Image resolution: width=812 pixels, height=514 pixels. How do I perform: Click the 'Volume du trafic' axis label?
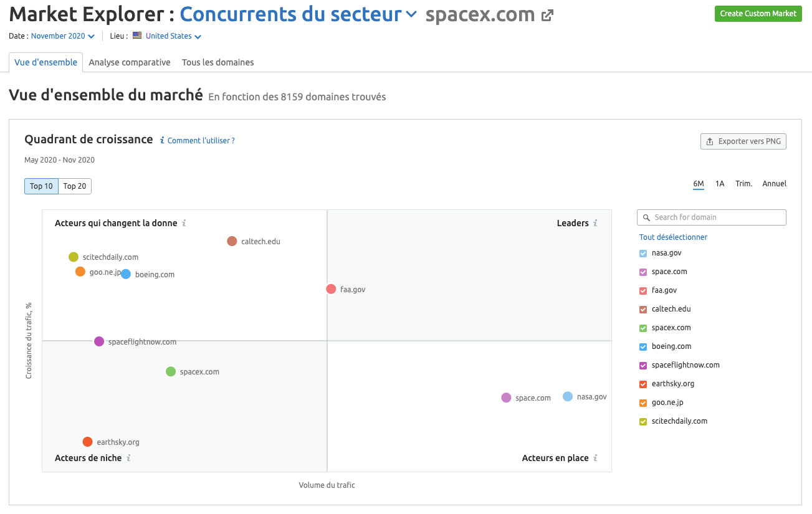[x=327, y=485]
